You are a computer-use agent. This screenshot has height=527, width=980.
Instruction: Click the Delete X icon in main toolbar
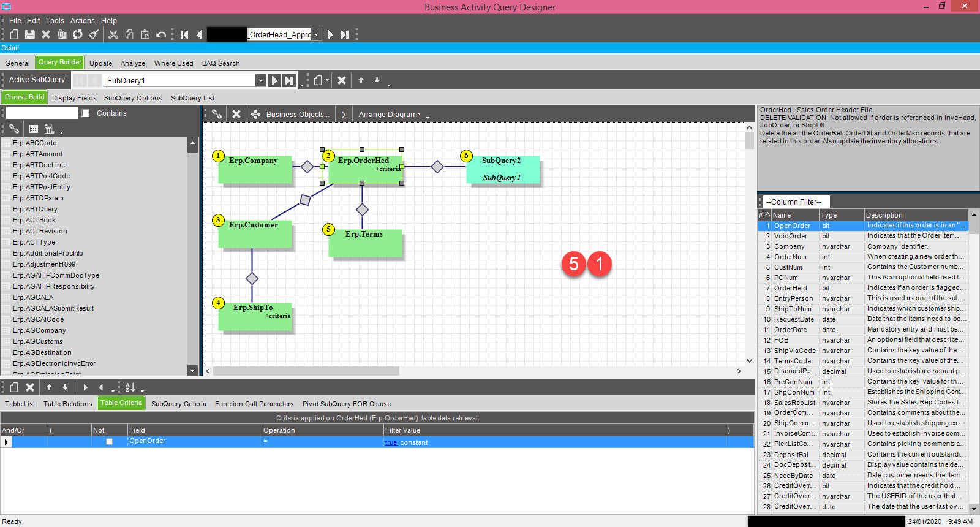46,34
